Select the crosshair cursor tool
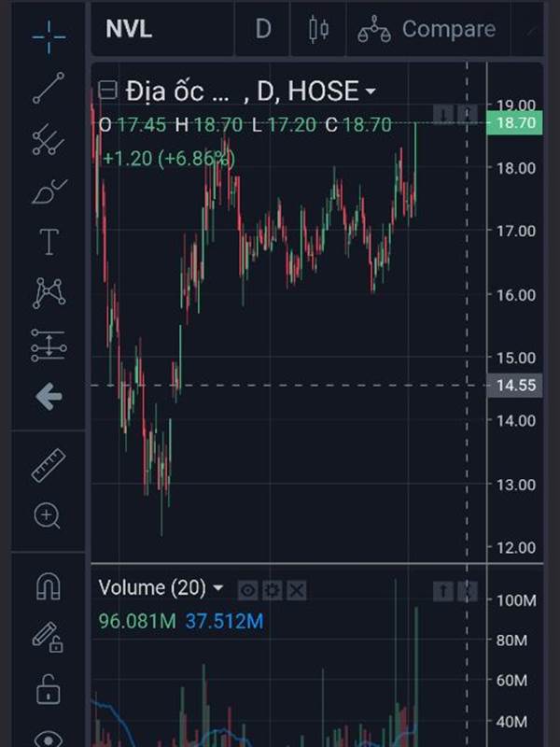 [x=49, y=36]
